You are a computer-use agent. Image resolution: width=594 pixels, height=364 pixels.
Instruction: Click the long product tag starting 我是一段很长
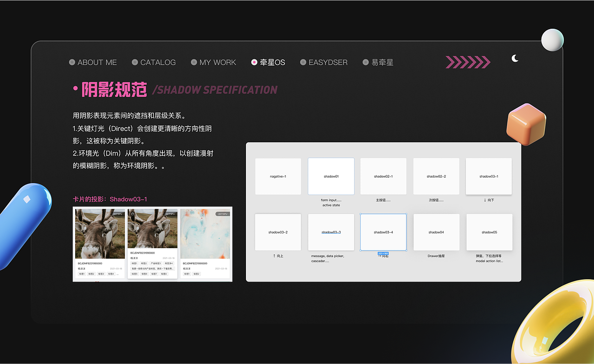click(153, 268)
